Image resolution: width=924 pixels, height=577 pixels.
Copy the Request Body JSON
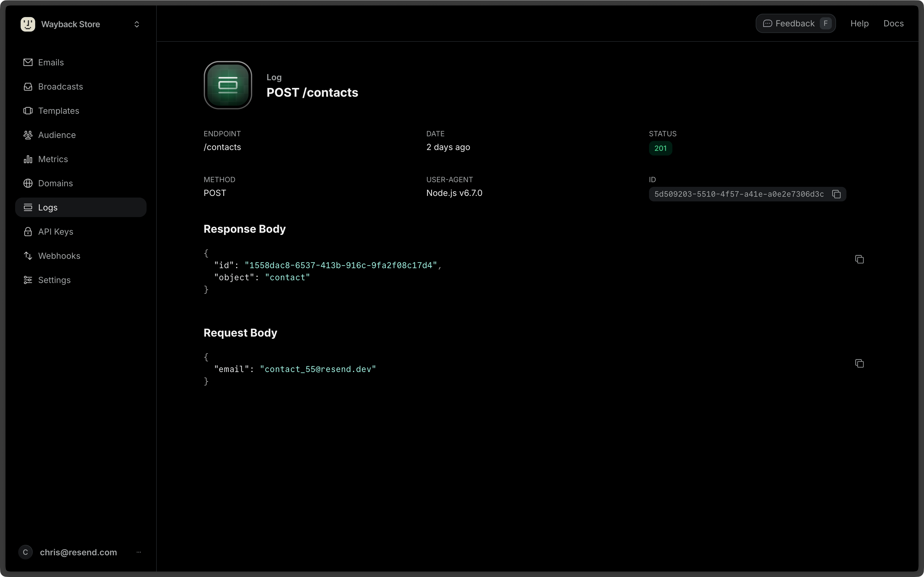(x=859, y=363)
